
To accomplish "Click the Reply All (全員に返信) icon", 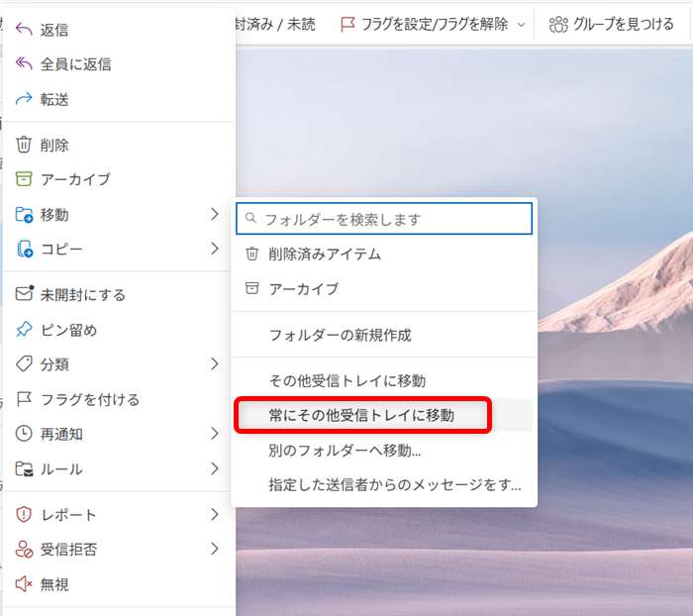I will click(x=25, y=64).
